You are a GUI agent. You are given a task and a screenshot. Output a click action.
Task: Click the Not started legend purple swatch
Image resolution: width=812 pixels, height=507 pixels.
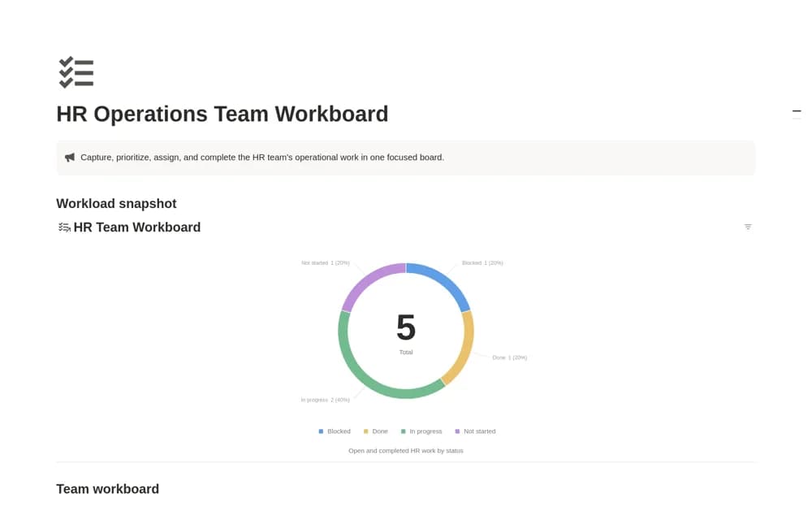[x=457, y=431]
